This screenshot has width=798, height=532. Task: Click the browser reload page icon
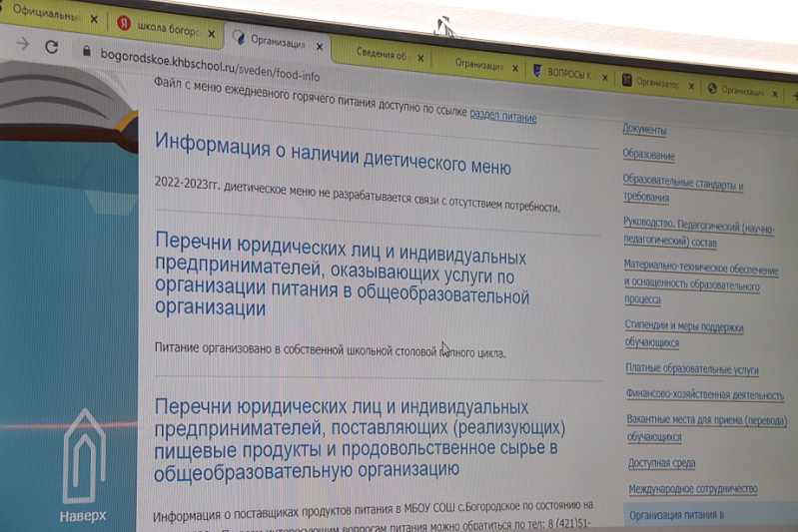(52, 47)
